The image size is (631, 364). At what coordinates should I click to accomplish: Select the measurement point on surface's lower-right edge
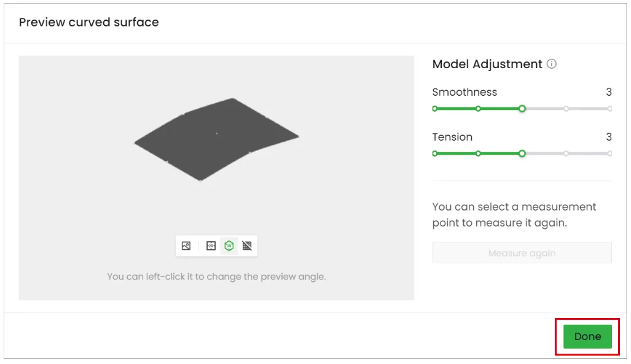click(250, 152)
